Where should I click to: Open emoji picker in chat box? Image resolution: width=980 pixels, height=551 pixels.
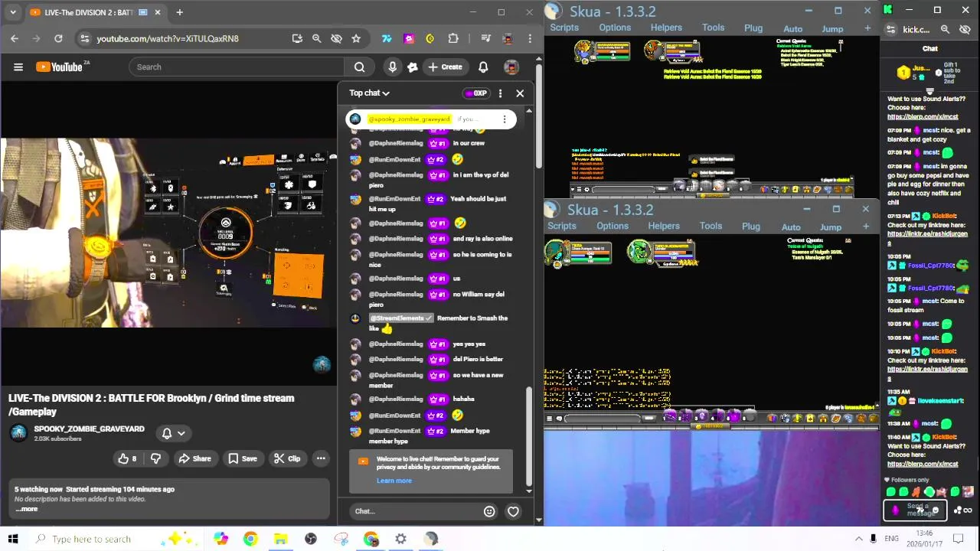489,511
